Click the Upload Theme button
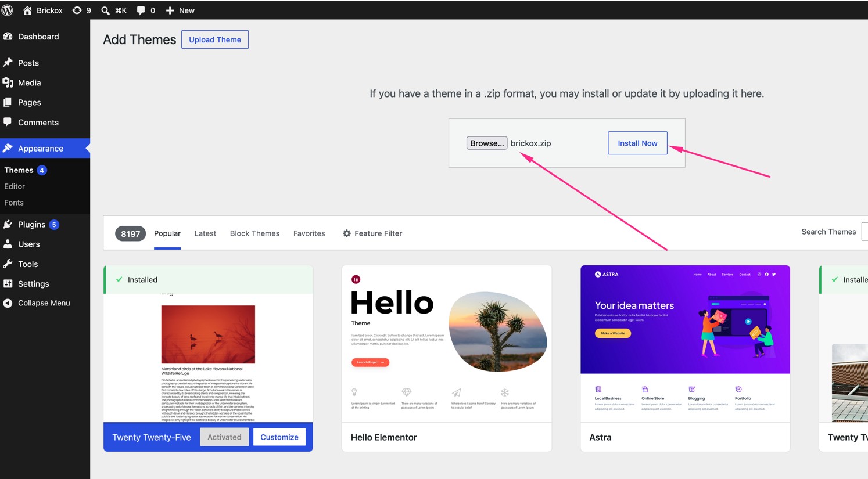The image size is (868, 479). [x=215, y=39]
